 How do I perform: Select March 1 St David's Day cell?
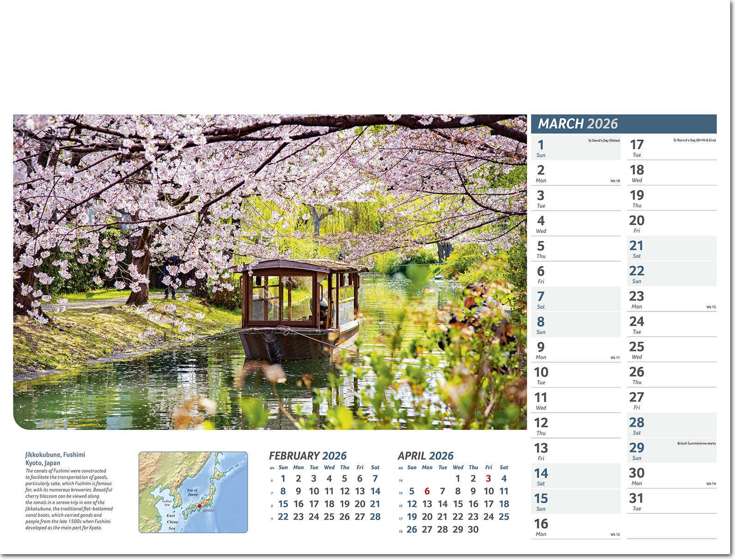point(576,148)
